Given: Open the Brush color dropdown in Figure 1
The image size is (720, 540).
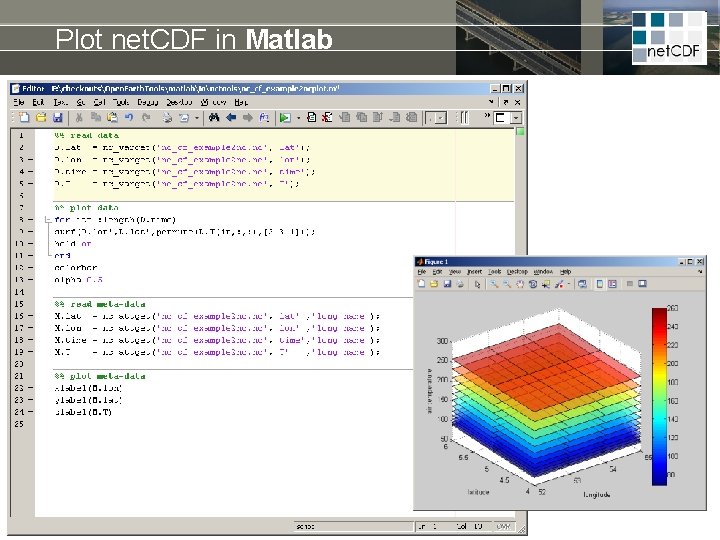Looking at the screenshot, I should pos(568,284).
